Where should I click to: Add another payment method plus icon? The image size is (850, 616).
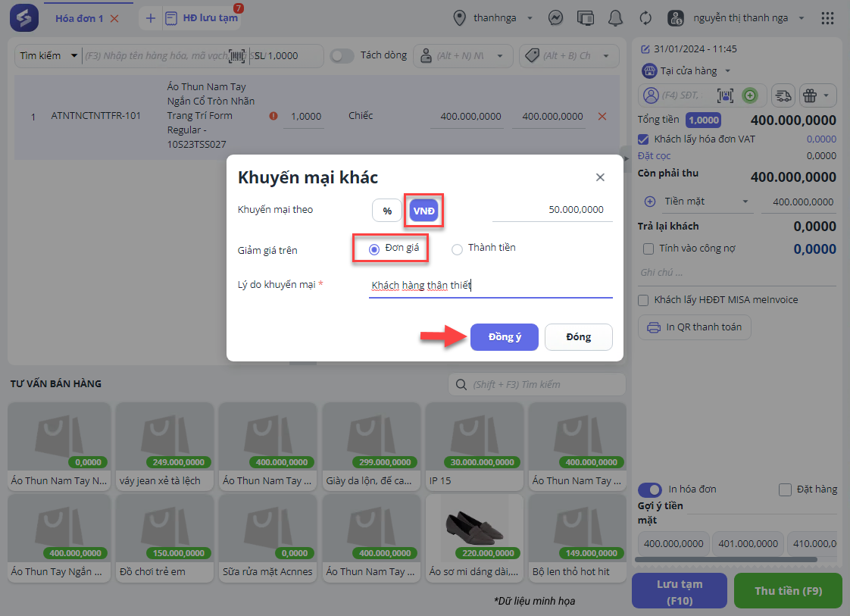pos(650,202)
